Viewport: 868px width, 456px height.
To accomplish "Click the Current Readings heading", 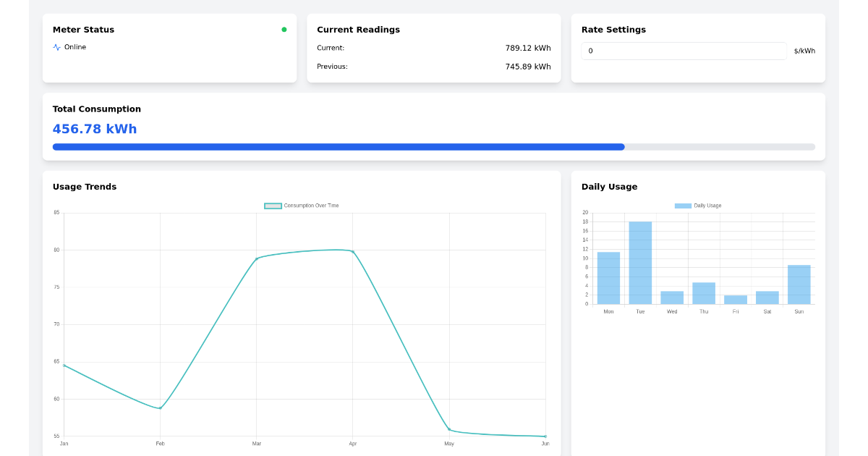I will click(x=358, y=30).
